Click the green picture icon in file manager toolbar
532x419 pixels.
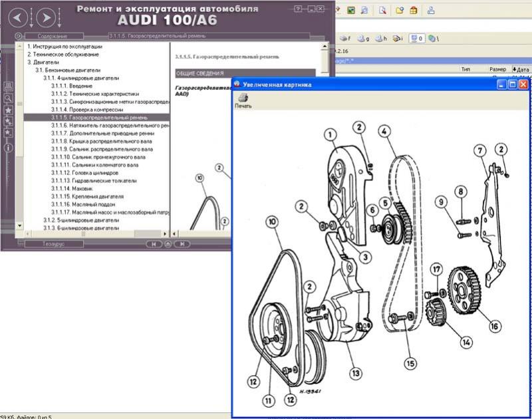click(x=351, y=10)
